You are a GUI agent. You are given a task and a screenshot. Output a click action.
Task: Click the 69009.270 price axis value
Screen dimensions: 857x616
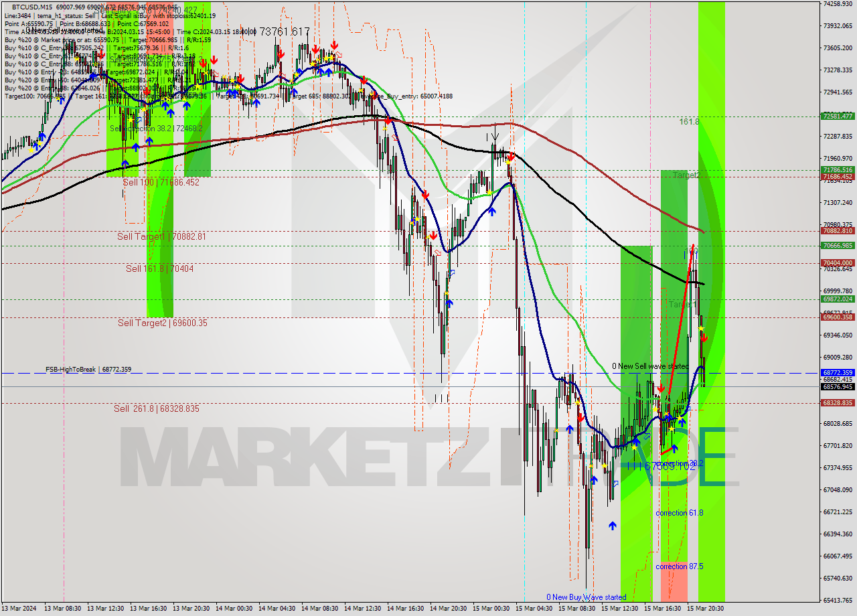pyautogui.click(x=838, y=357)
